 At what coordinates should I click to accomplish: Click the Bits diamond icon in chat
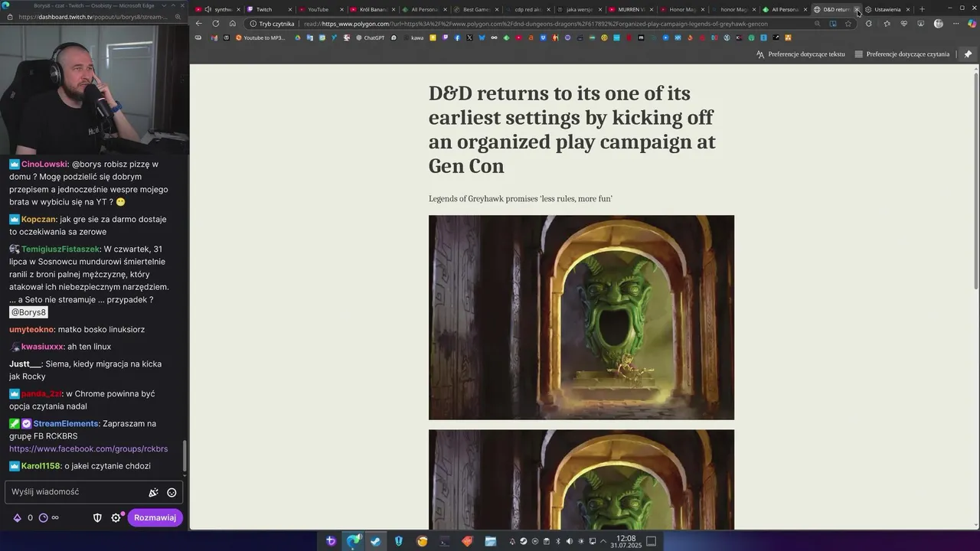point(17,518)
